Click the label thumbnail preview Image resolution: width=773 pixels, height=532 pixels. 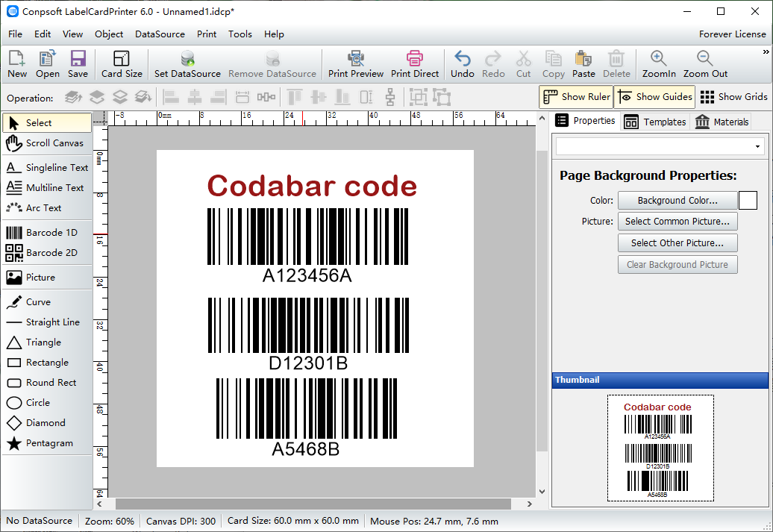[660, 448]
